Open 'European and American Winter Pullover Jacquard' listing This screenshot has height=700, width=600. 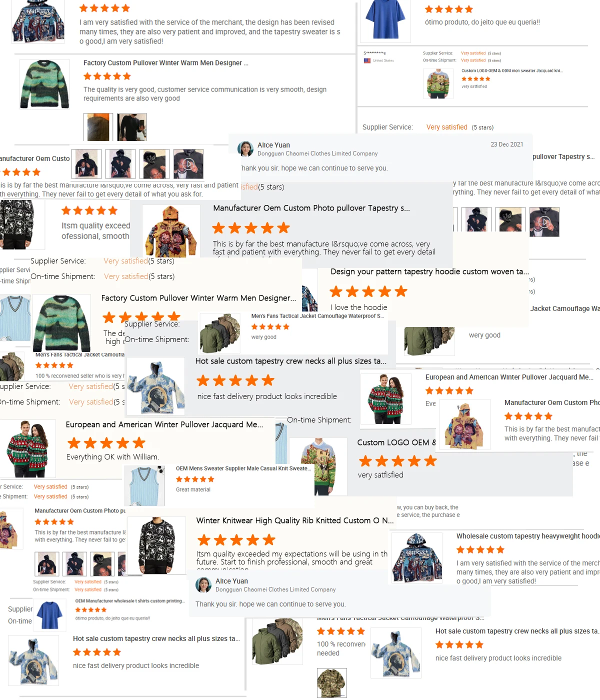pyautogui.click(x=164, y=424)
